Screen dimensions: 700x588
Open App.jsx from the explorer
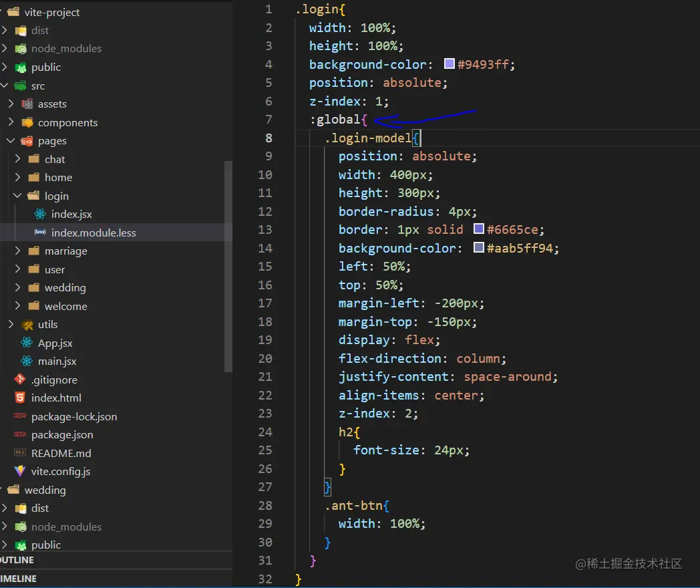click(x=55, y=343)
